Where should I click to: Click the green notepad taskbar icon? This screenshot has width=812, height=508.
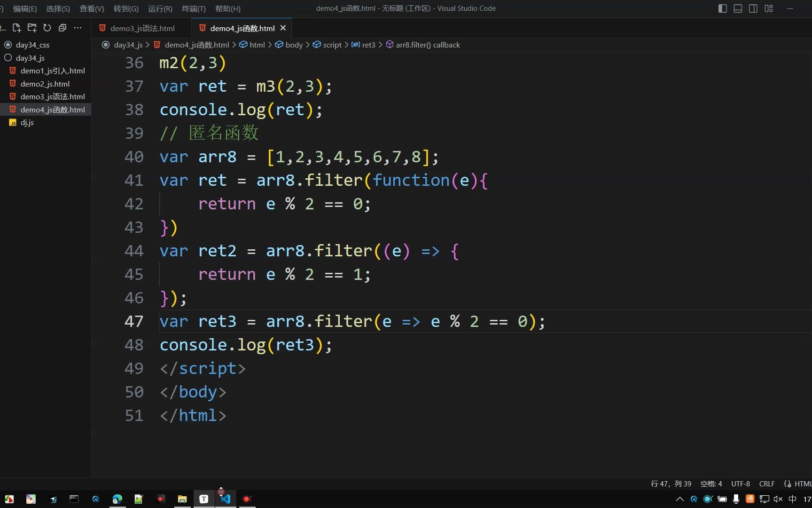click(x=139, y=499)
